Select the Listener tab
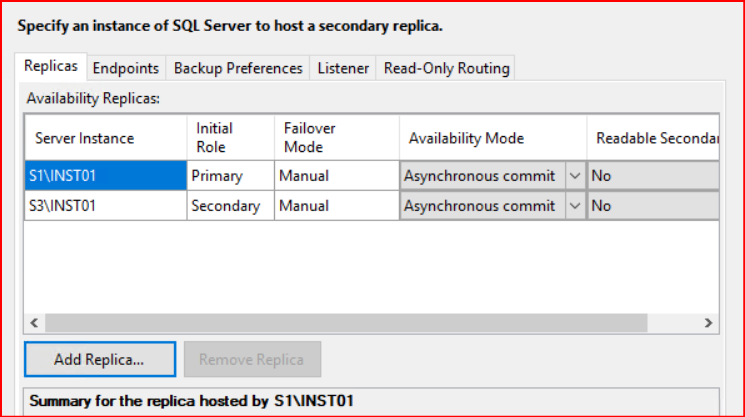The height and width of the screenshot is (417, 745). [343, 68]
